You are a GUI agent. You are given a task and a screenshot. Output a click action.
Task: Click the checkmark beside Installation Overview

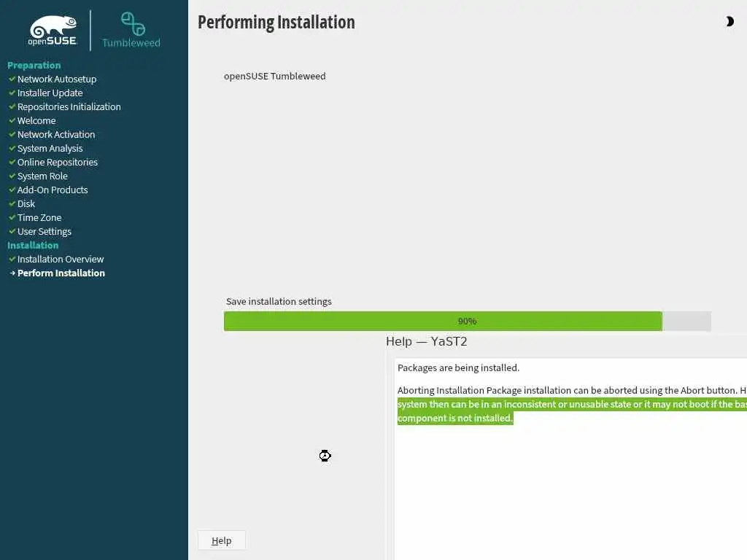pos(12,259)
